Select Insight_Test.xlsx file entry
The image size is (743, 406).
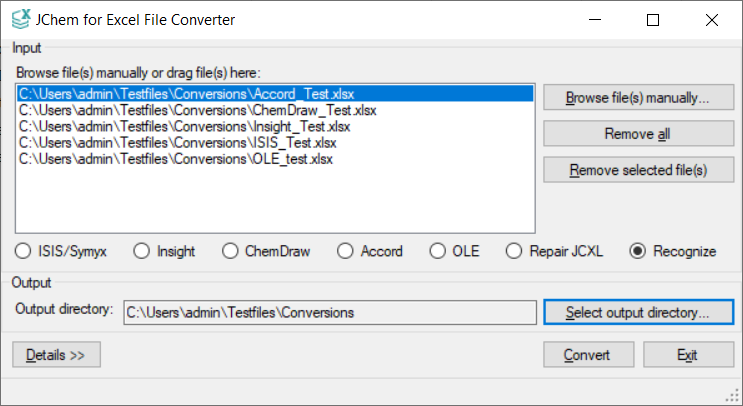pos(185,126)
